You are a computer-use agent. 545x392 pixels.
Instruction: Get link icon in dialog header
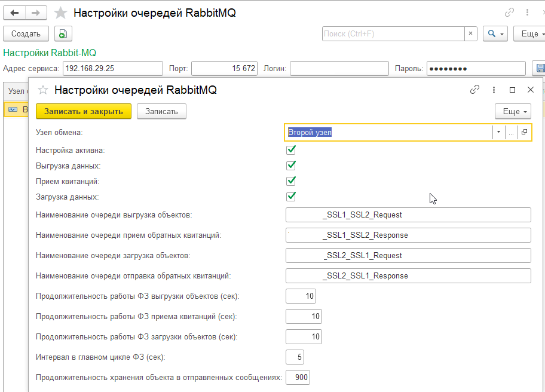(475, 90)
